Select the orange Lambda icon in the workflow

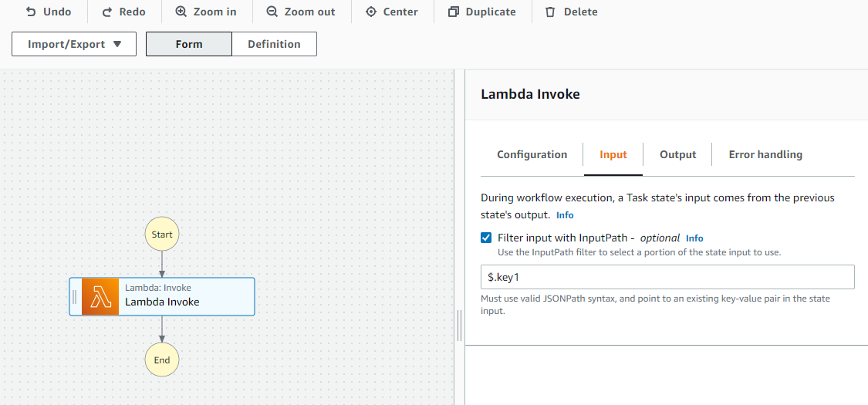click(x=100, y=297)
